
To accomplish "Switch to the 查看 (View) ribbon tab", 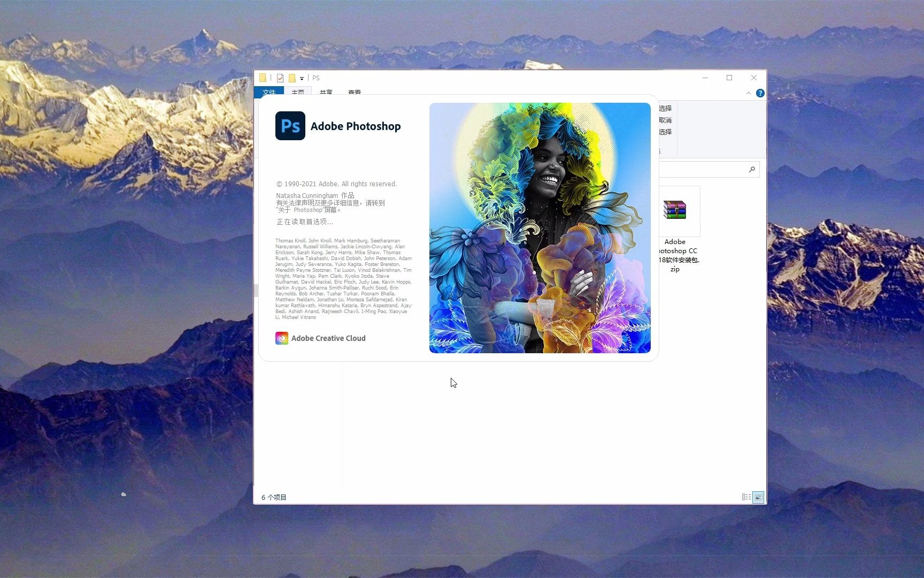I will coord(355,92).
